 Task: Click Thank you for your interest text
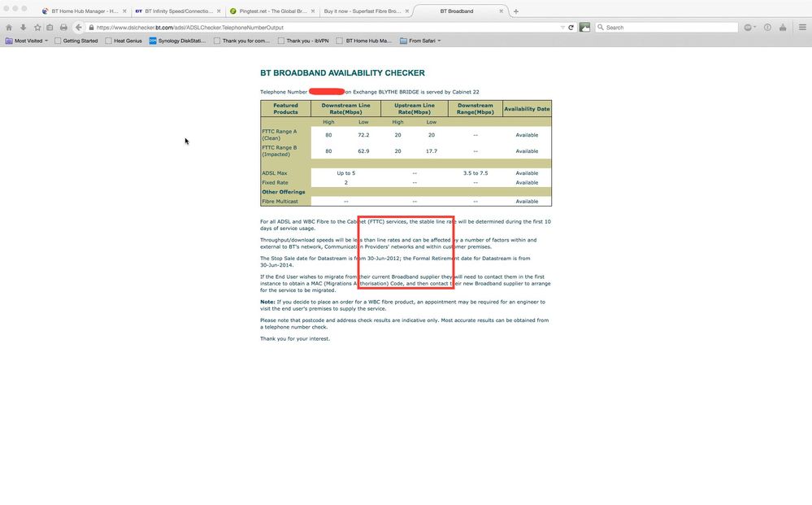295,338
